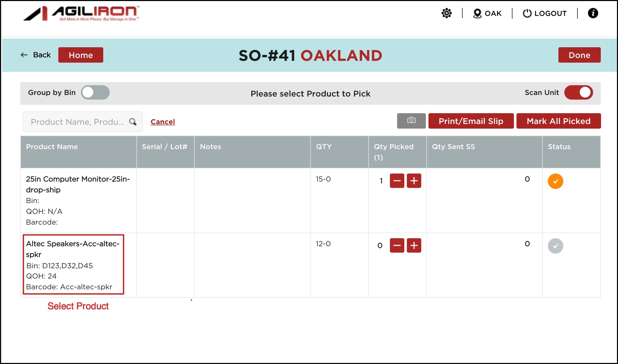This screenshot has width=618, height=364.
Task: Enable the Group by Bin toggle
Action: pyautogui.click(x=95, y=92)
